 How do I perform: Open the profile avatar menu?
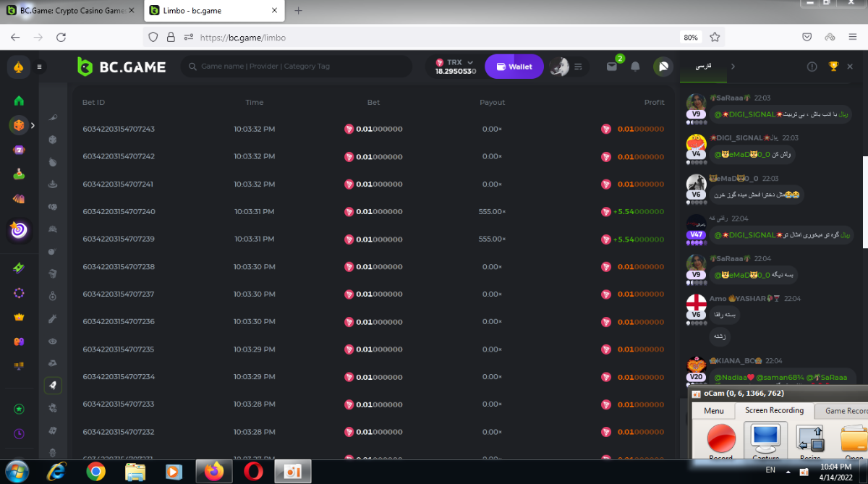pyautogui.click(x=558, y=67)
